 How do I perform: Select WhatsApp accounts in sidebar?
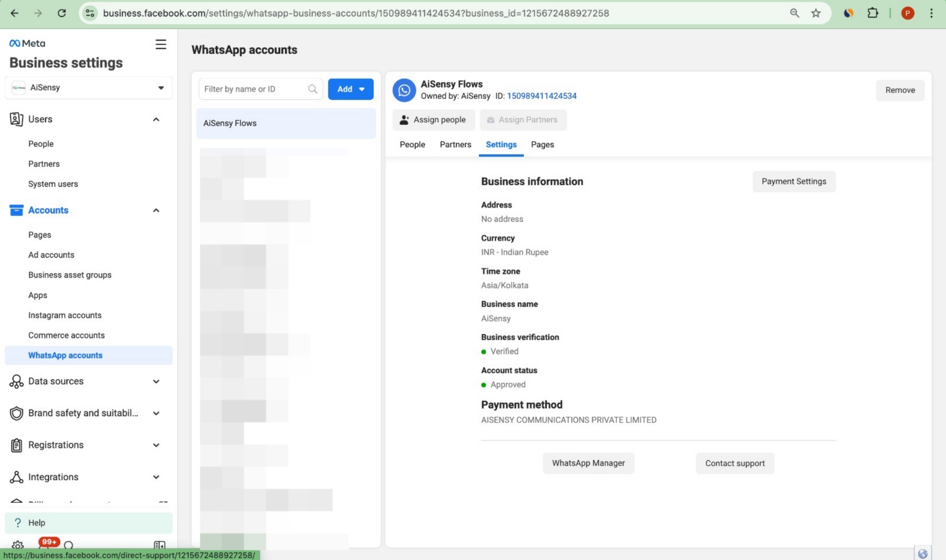tap(89, 355)
